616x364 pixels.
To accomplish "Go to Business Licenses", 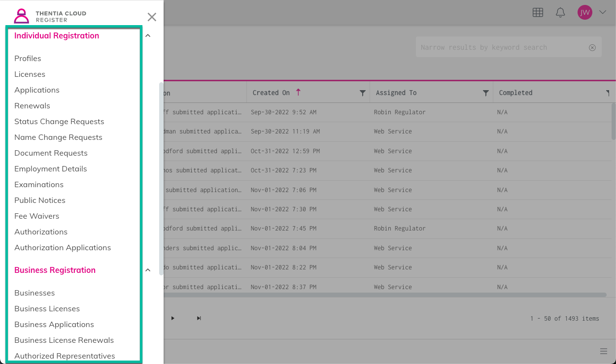I will pyautogui.click(x=47, y=309).
